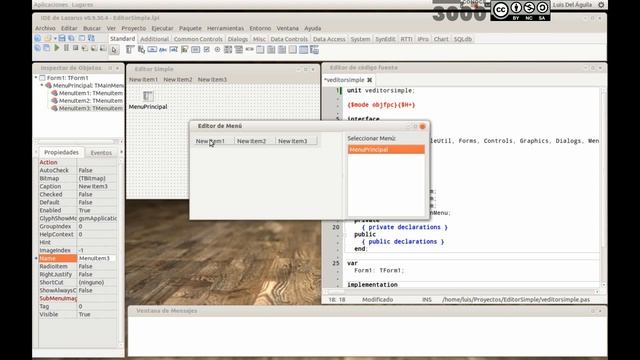The image size is (640, 360).
Task: Select the pointer selection tool in palette
Action: tap(114, 50)
